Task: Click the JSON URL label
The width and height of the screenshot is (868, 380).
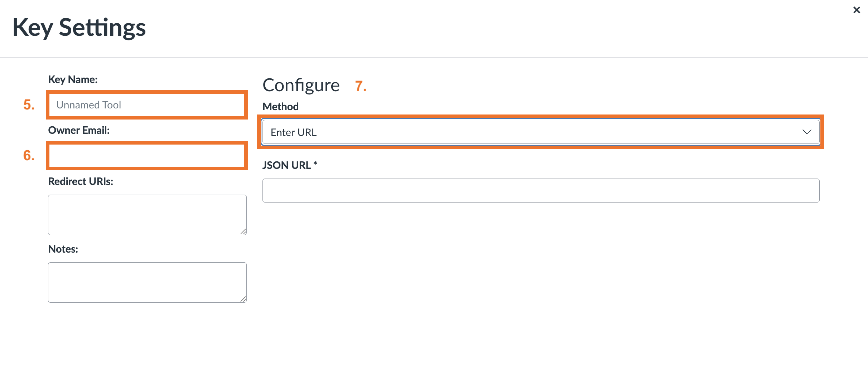Action: point(289,165)
